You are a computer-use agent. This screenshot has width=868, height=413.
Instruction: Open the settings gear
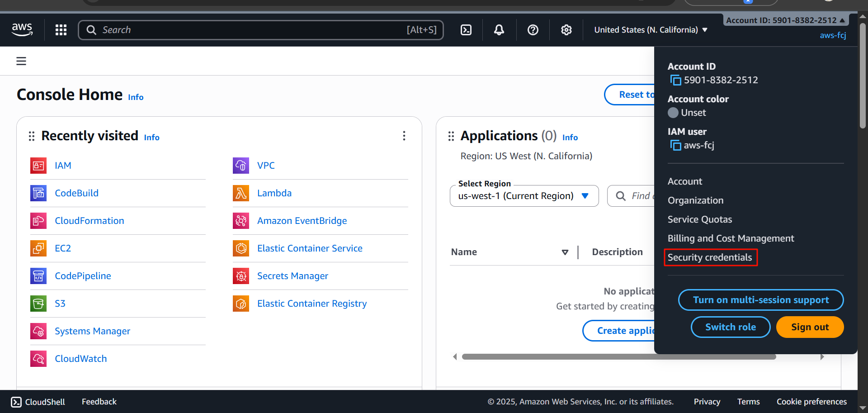coord(566,30)
